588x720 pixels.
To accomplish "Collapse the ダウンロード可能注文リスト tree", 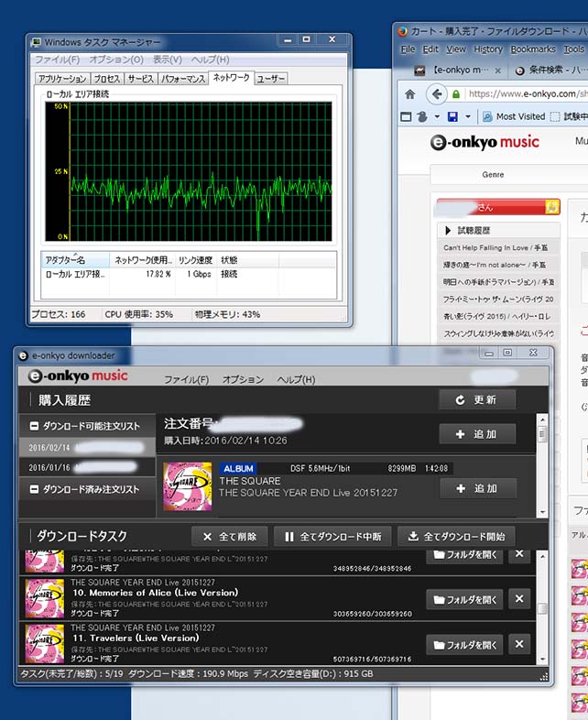I will (34, 426).
